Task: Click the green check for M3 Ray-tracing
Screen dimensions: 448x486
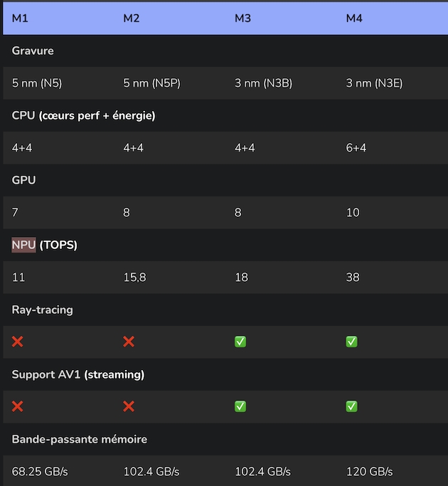Action: tap(240, 342)
